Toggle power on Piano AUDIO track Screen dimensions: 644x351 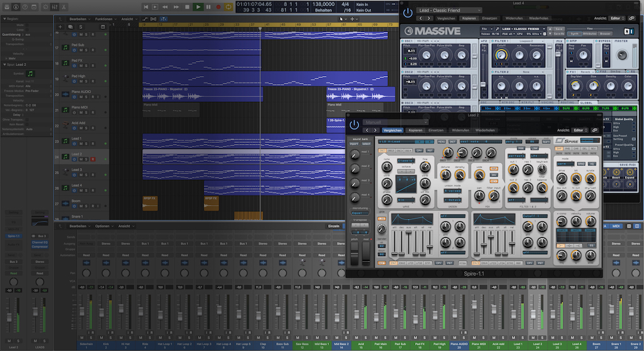pos(74,97)
